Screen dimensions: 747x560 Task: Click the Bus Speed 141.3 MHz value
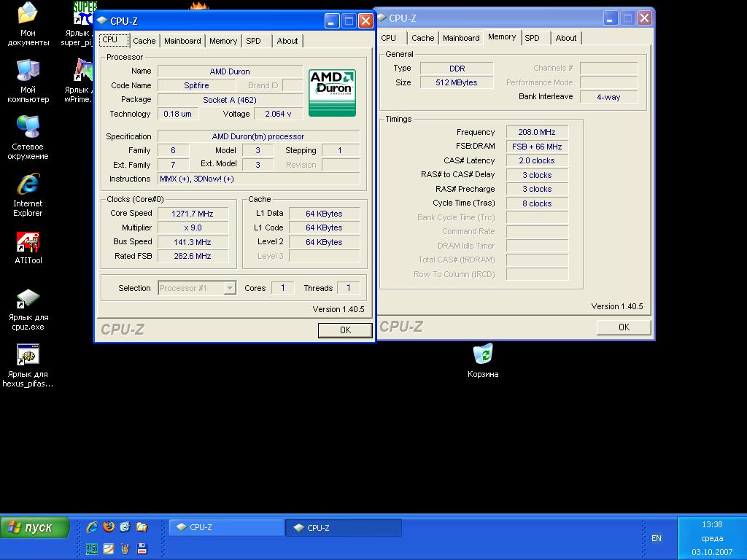(193, 242)
